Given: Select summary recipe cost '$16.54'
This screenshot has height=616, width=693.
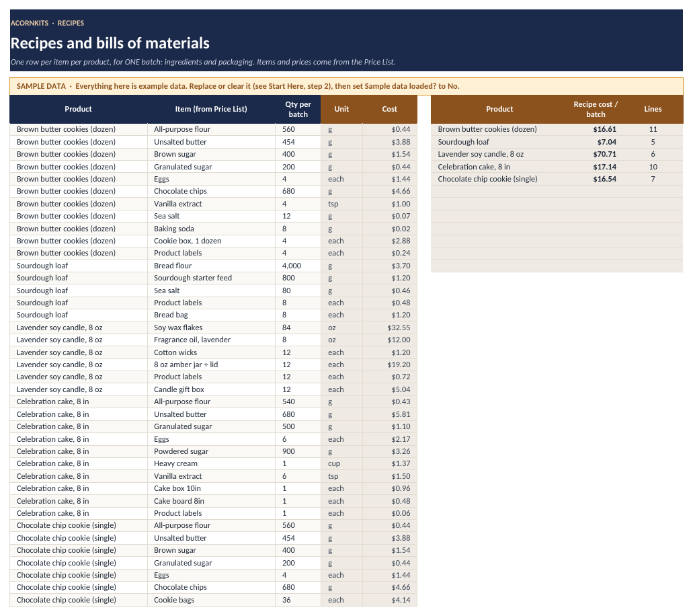Looking at the screenshot, I should pyautogui.click(x=596, y=179).
